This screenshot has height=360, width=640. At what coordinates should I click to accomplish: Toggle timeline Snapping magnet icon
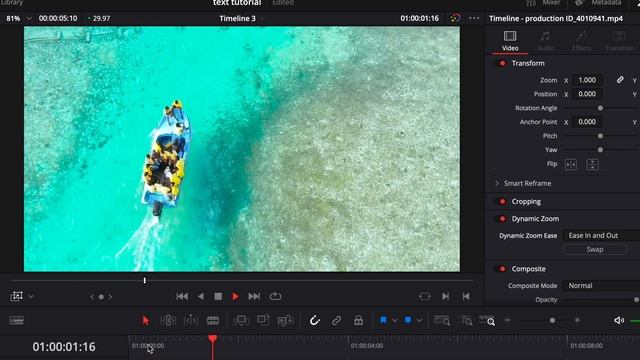coord(314,320)
